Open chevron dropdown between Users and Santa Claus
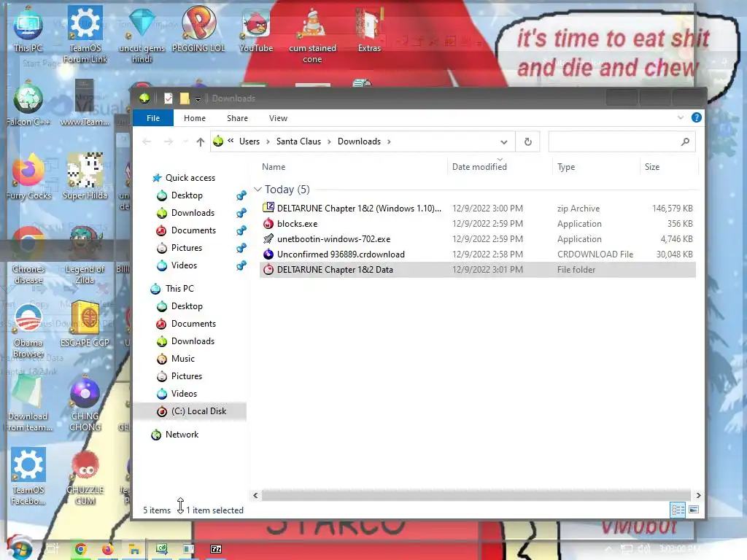The height and width of the screenshot is (560, 747). (268, 142)
